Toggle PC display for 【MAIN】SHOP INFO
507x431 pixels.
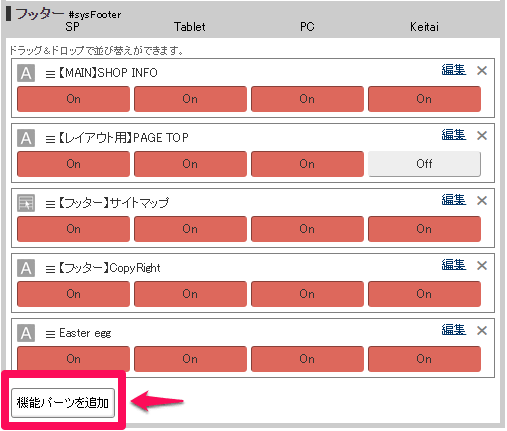pos(307,99)
